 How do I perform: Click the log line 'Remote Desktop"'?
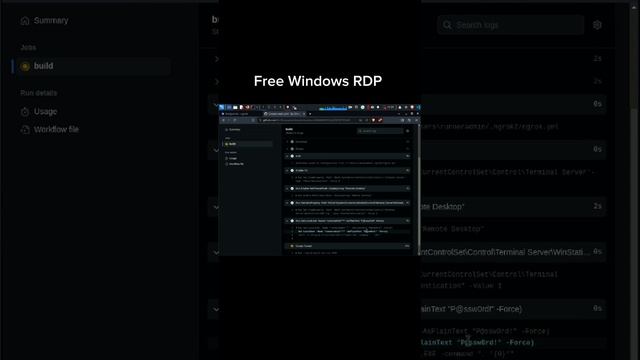pyautogui.click(x=453, y=229)
